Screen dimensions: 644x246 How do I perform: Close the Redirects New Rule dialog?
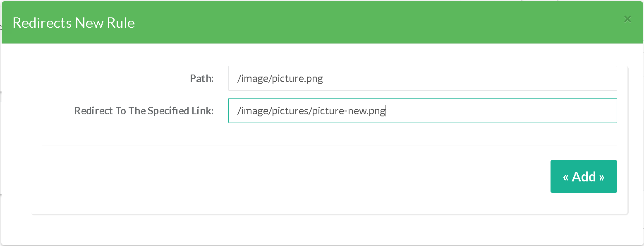pyautogui.click(x=627, y=19)
